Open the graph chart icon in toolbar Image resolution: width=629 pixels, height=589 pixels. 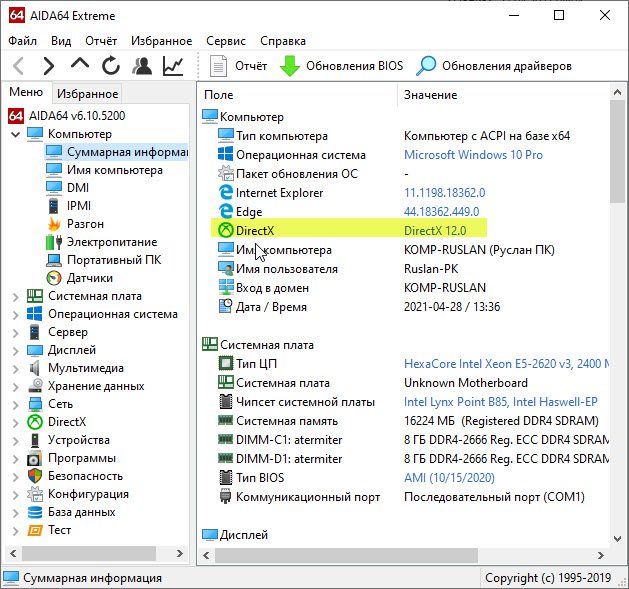(x=173, y=66)
